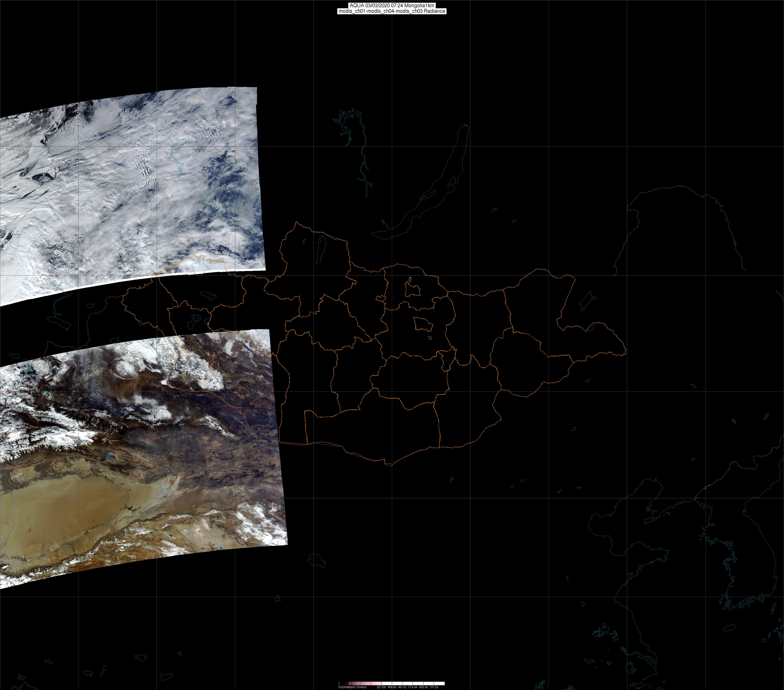The image size is (784, 690).
Task: Click the small blue lake in lower swath
Action: [x=110, y=457]
